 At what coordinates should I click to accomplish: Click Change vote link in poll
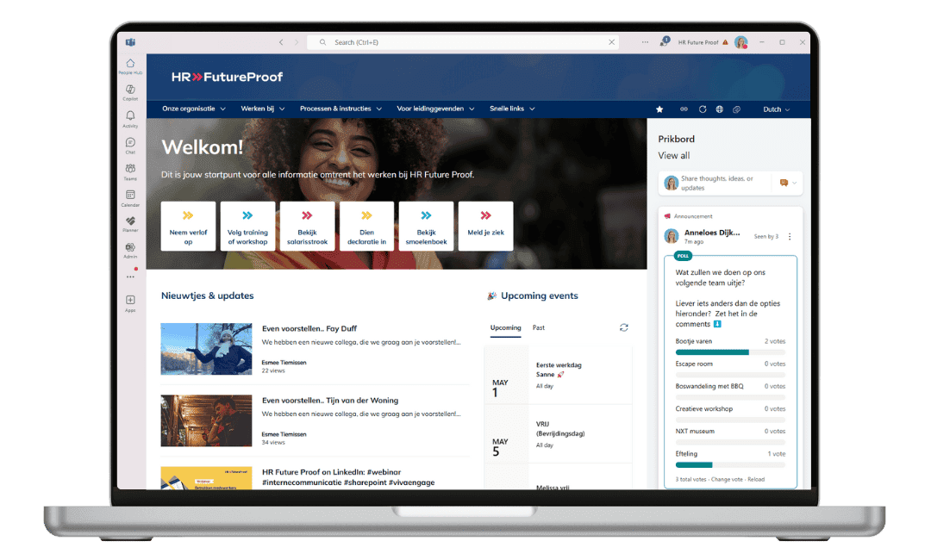tap(727, 479)
